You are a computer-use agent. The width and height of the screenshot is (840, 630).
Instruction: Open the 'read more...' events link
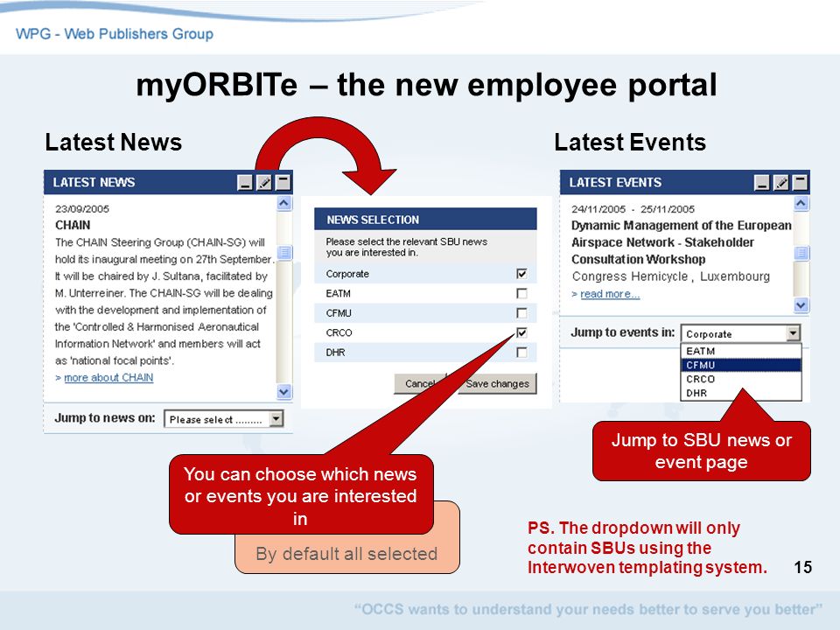[610, 294]
